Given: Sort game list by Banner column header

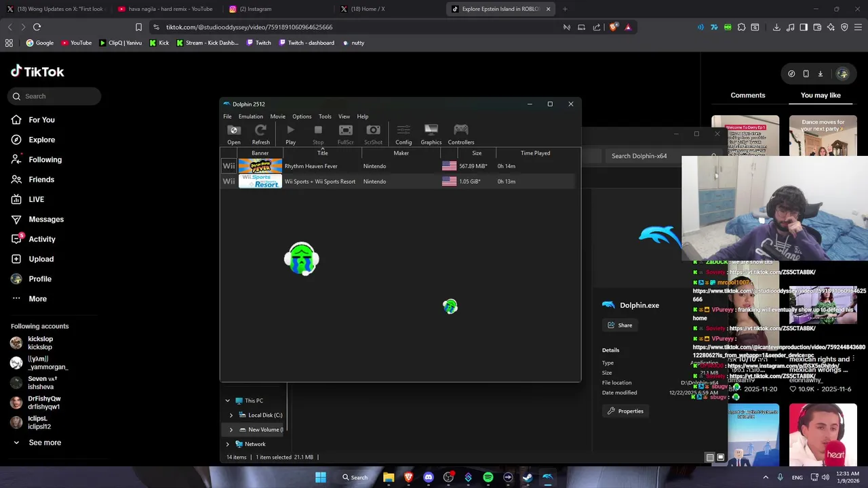Looking at the screenshot, I should [260, 153].
